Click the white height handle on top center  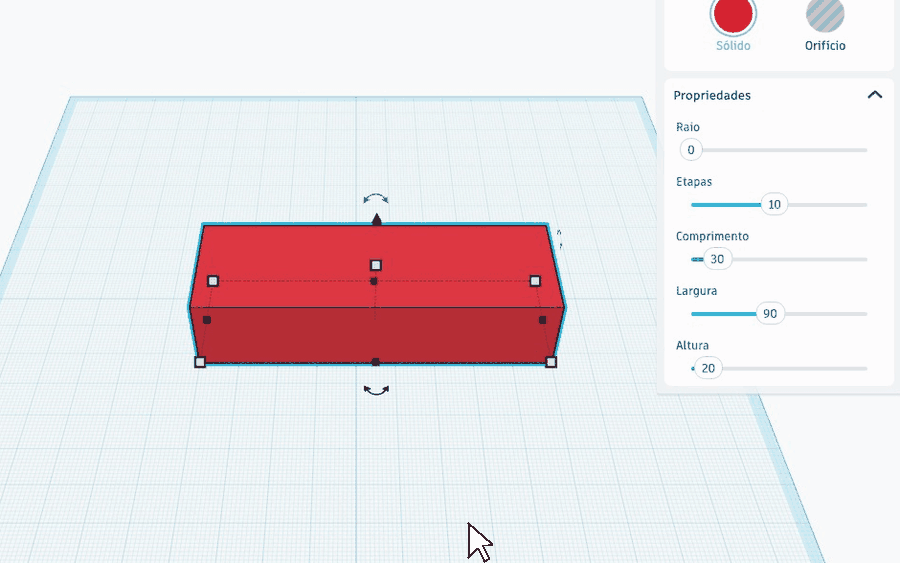coord(375,265)
